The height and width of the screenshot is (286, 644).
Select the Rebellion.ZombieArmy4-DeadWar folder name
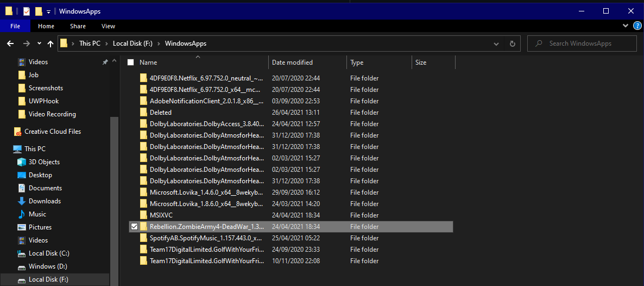pyautogui.click(x=206, y=226)
